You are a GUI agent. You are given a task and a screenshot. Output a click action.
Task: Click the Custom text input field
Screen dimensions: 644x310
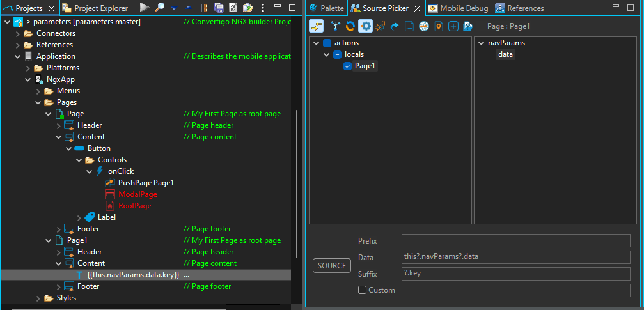click(x=516, y=290)
